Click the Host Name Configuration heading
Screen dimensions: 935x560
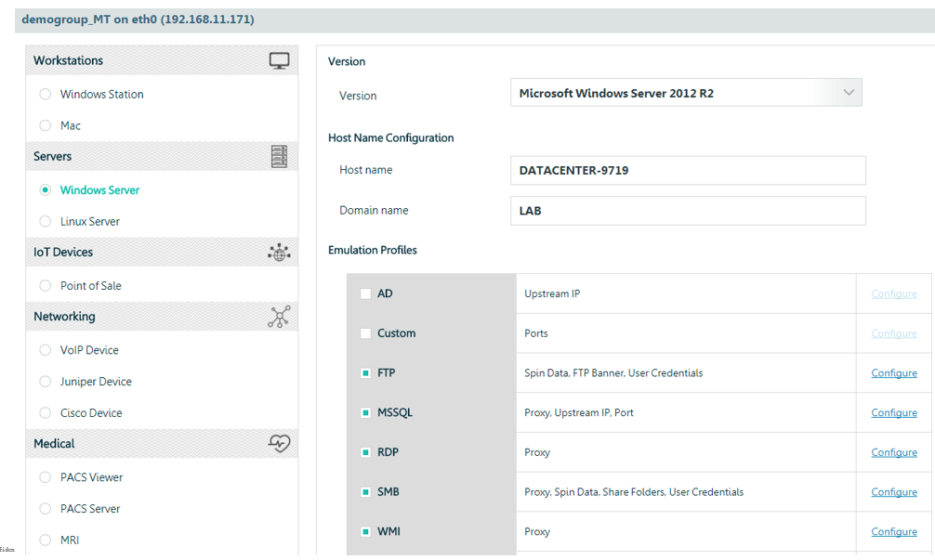391,138
